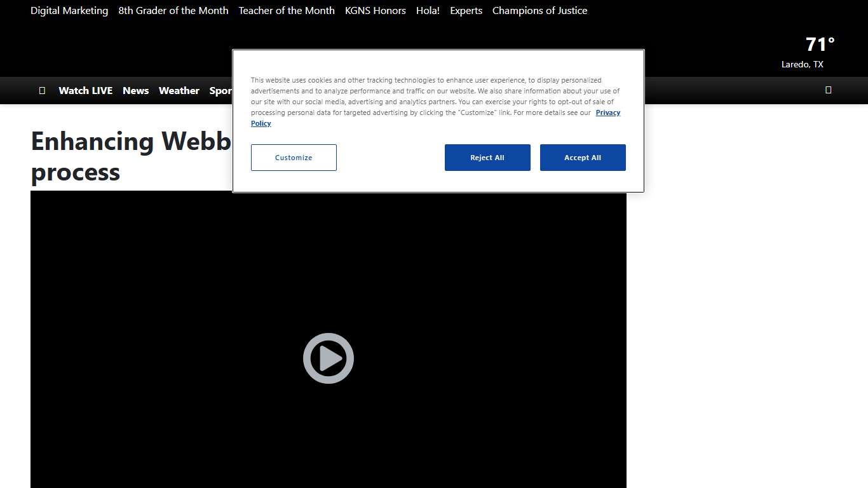Click Accept All cookies button
This screenshot has width=868, height=488.
pyautogui.click(x=583, y=158)
